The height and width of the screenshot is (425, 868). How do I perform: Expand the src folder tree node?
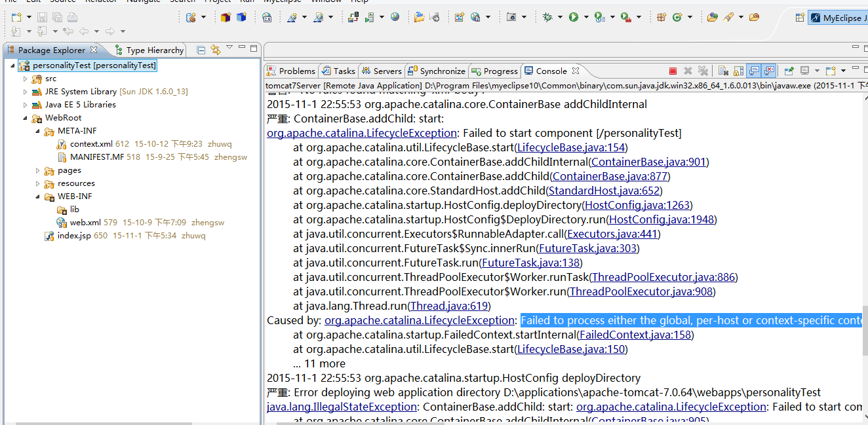point(26,79)
